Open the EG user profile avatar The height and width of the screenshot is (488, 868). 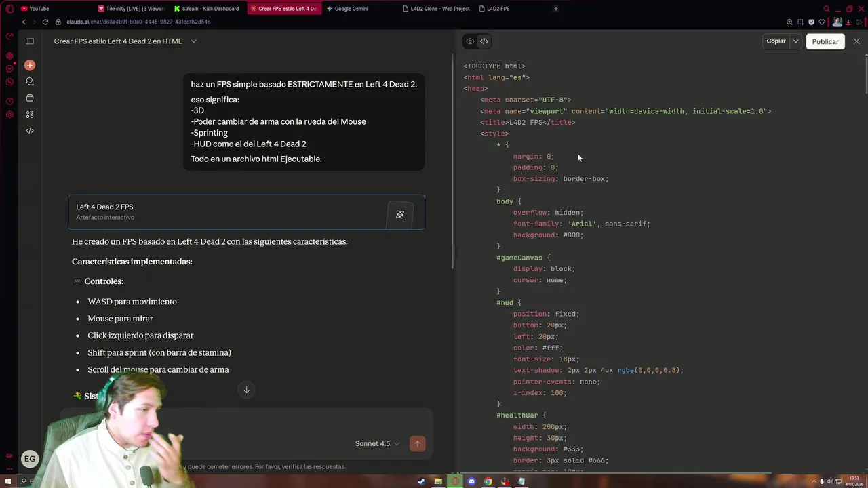point(30,459)
